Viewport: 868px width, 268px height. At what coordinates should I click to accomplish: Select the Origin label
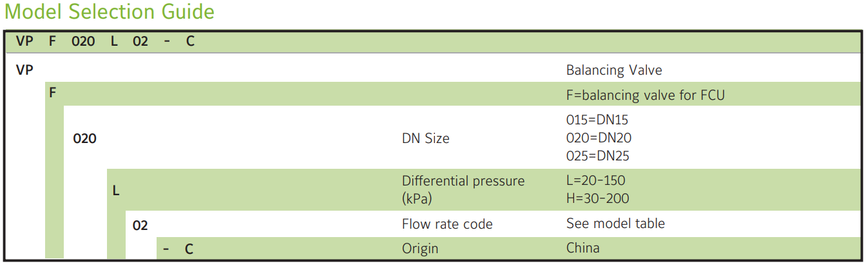[420, 249]
